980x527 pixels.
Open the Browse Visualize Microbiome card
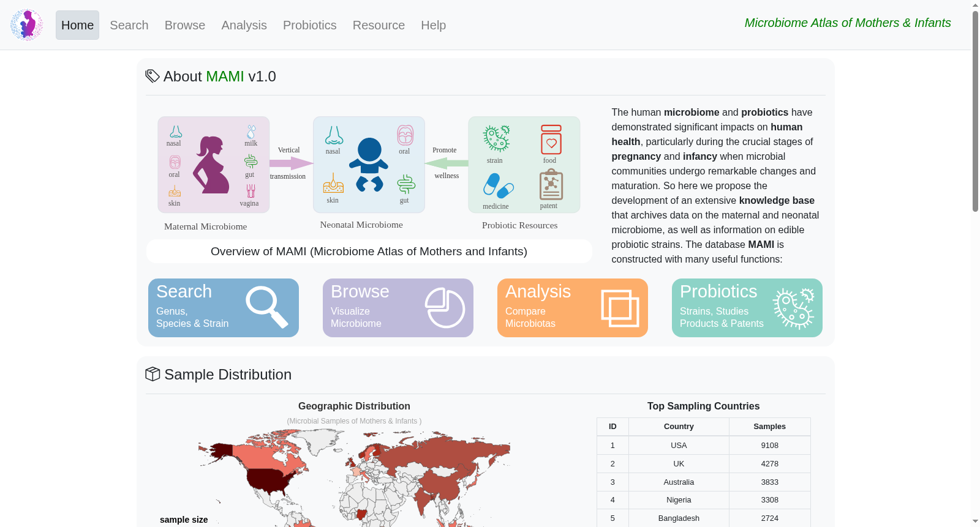pos(398,308)
